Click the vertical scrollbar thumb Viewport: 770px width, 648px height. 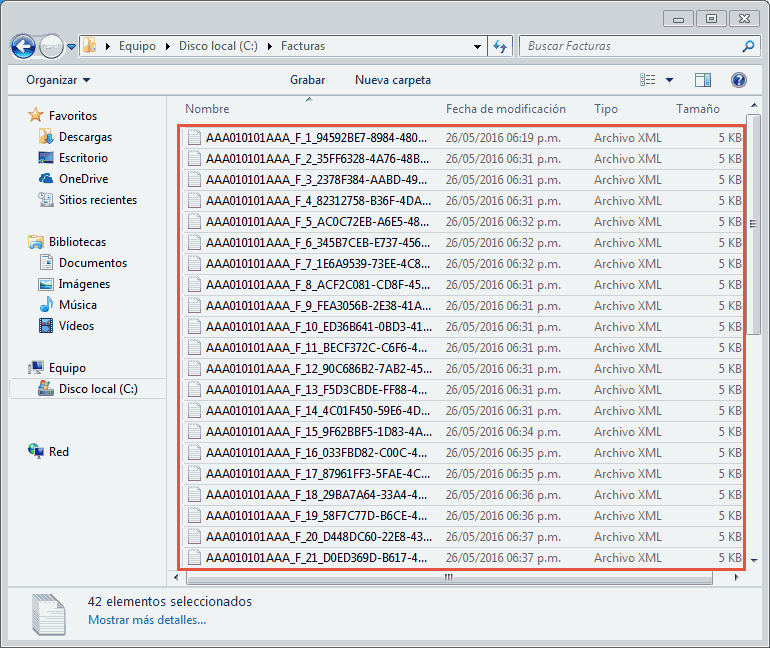[753, 224]
